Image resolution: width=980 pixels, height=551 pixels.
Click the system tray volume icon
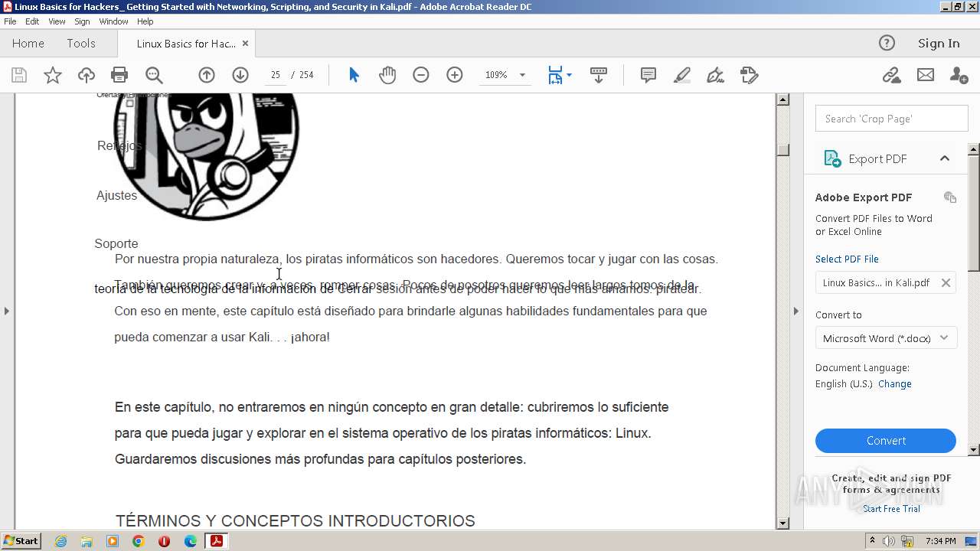tap(889, 541)
